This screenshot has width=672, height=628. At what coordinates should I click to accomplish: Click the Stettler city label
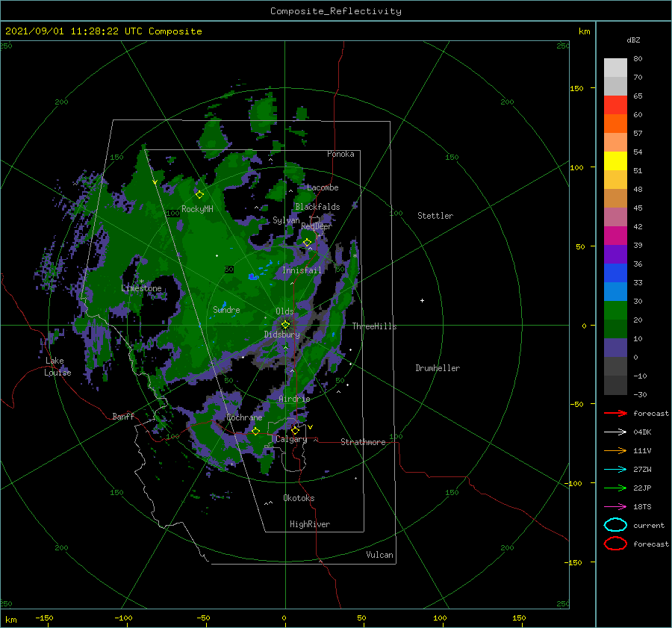pyautogui.click(x=435, y=216)
